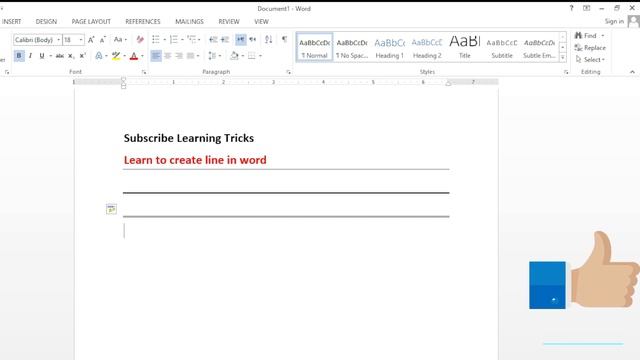The width and height of the screenshot is (640, 360).
Task: Toggle Bold formatting
Action: pos(19,56)
